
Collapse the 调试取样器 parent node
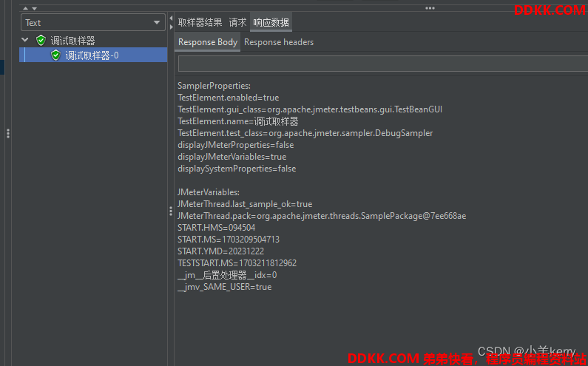25,40
